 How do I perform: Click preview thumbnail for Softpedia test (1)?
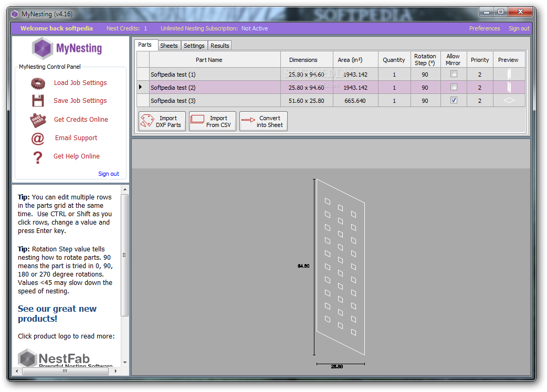tap(509, 75)
